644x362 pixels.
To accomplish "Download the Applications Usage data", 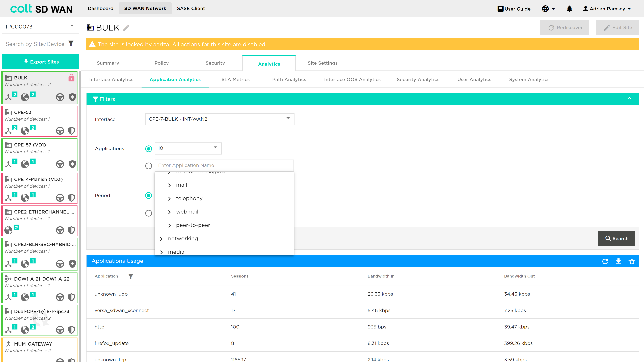I will point(618,261).
